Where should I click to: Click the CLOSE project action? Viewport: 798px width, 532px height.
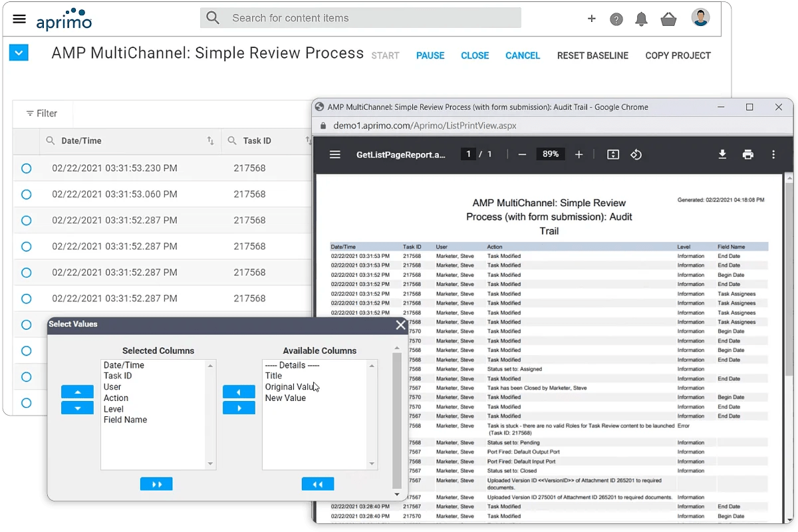pyautogui.click(x=475, y=56)
